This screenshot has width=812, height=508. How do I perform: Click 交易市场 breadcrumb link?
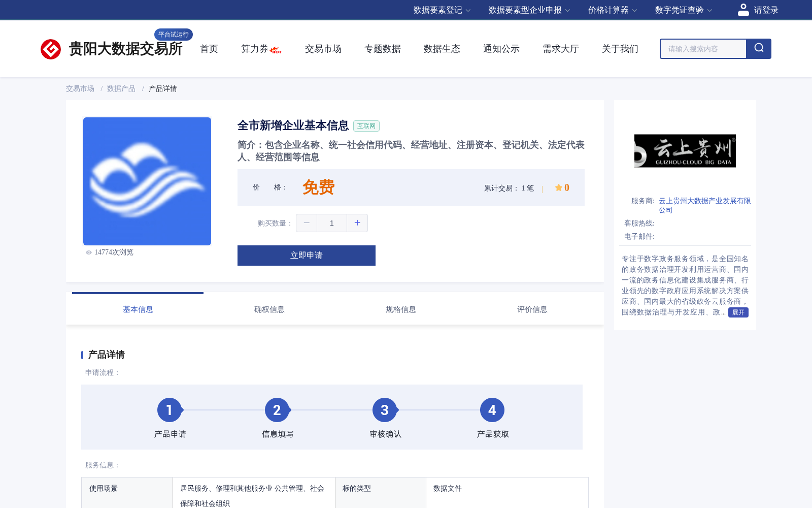80,89
